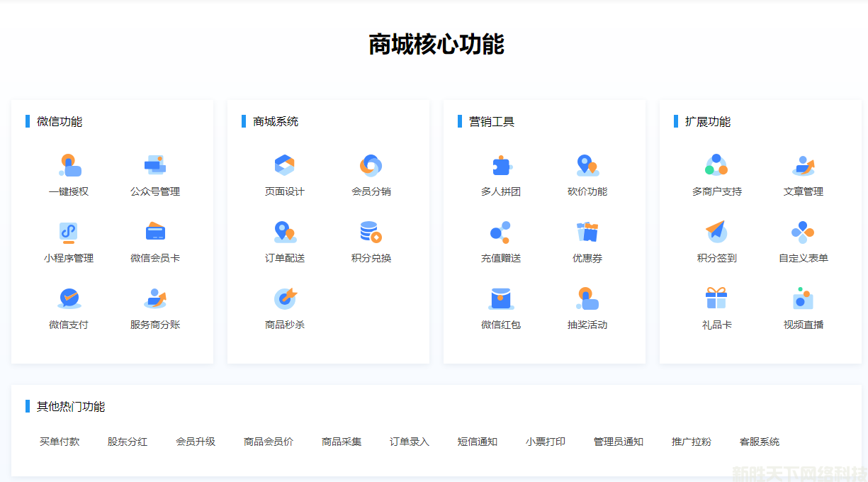Open the 视频直播 icon
Screen dimensions: 868x482
click(803, 298)
